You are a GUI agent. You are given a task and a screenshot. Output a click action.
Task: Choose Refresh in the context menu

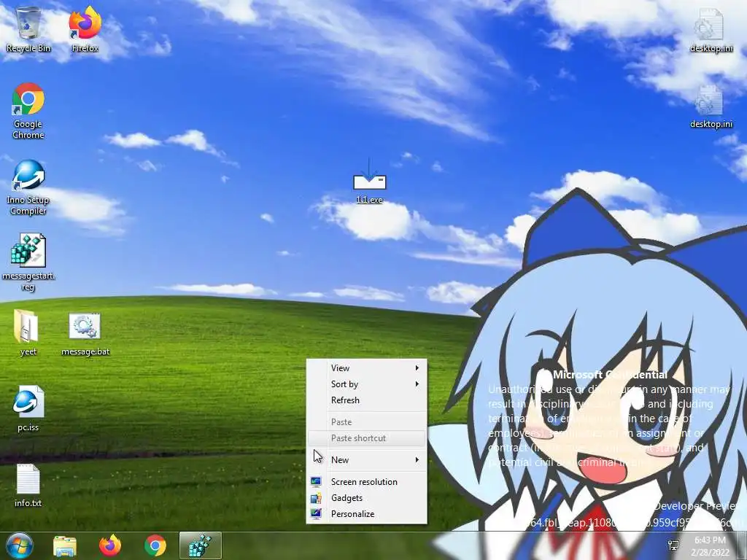[x=366, y=400]
